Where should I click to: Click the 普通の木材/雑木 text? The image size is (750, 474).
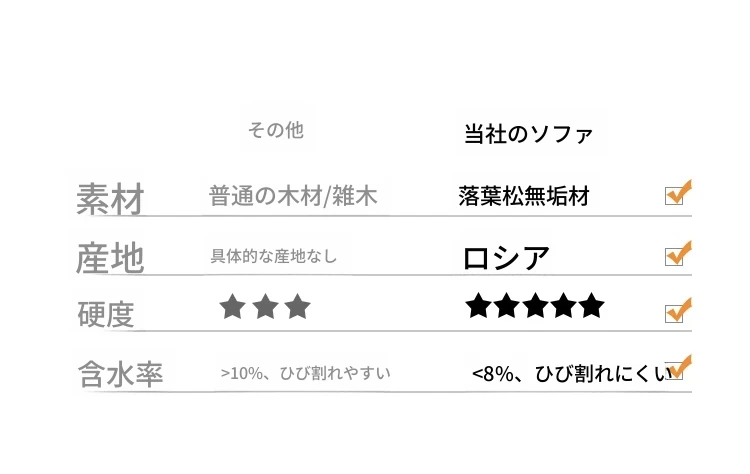[x=293, y=197]
